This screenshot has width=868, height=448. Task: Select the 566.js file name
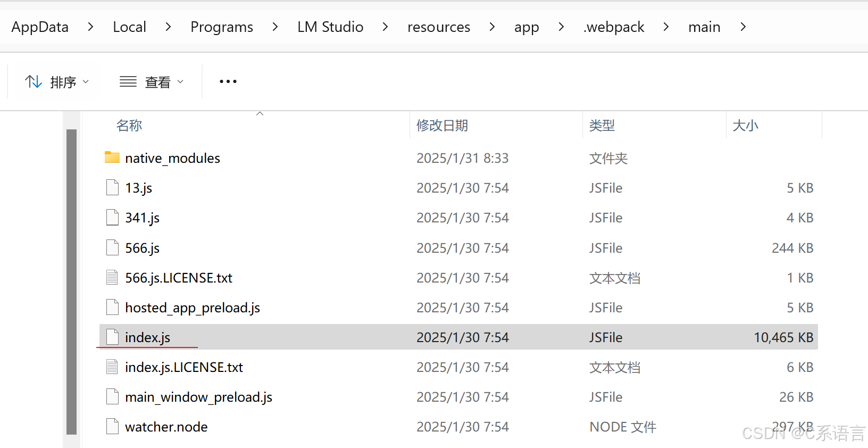[x=142, y=248]
